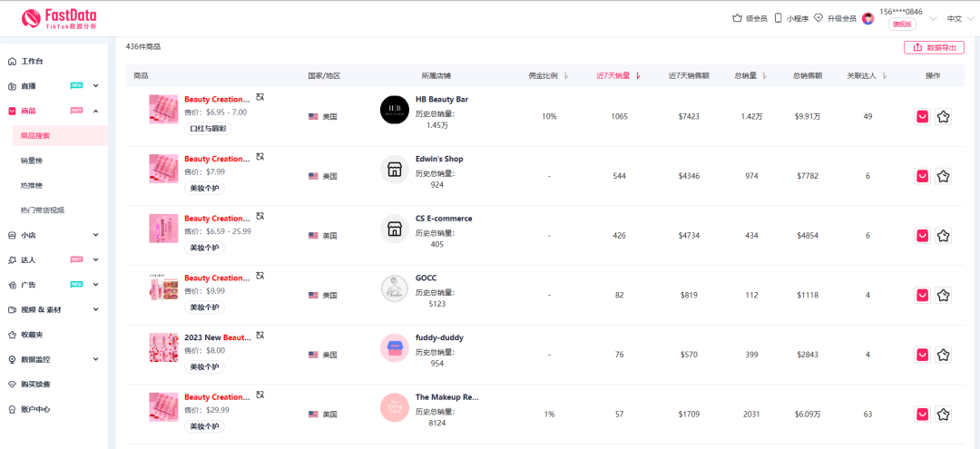
Task: Favorite the HB Beauty Bar product star
Action: point(943,117)
